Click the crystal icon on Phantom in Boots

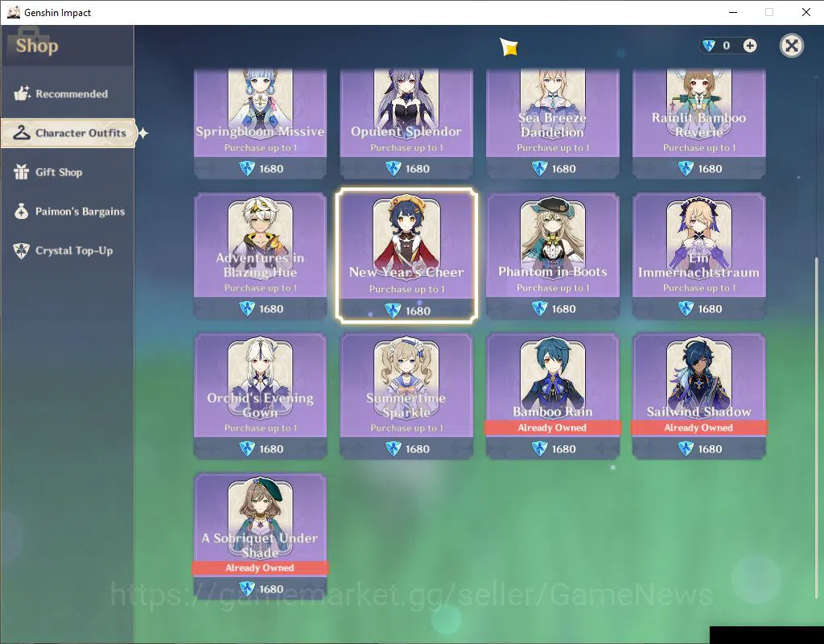(x=539, y=308)
